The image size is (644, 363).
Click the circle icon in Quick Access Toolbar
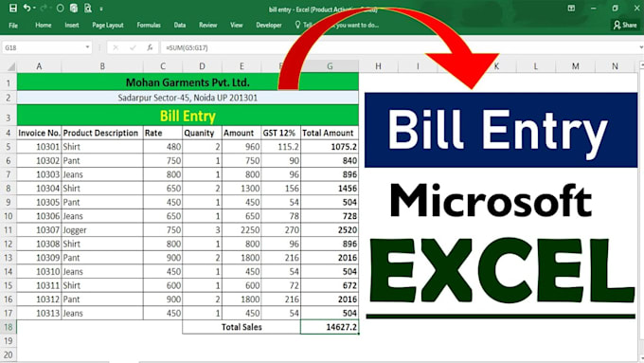(x=60, y=8)
